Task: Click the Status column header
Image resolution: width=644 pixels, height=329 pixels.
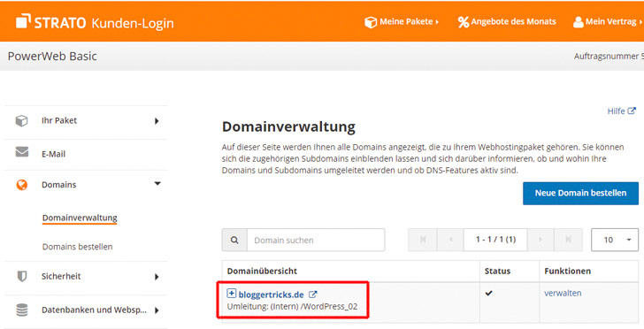Action: (497, 272)
